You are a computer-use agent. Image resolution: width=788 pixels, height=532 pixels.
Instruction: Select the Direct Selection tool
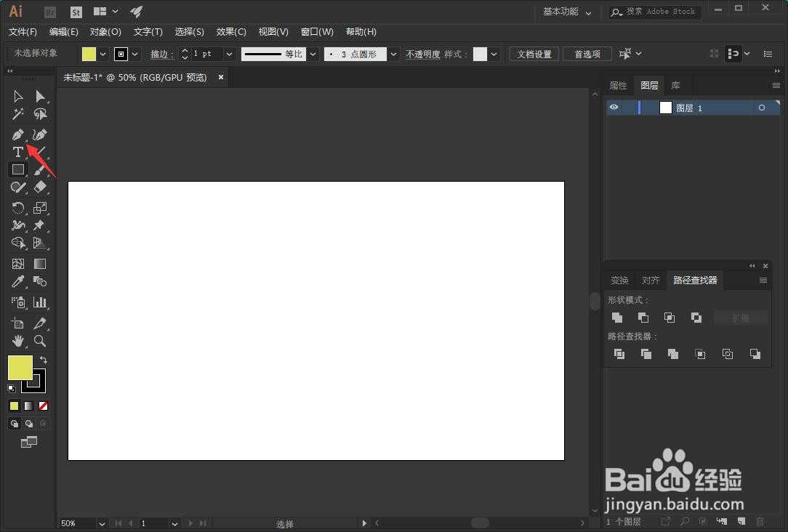click(40, 96)
